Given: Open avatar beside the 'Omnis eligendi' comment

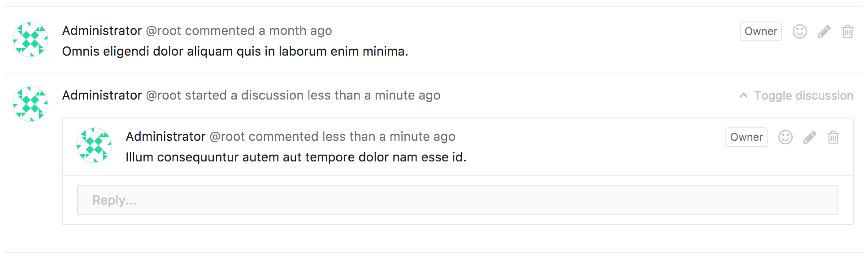Looking at the screenshot, I should (30, 39).
